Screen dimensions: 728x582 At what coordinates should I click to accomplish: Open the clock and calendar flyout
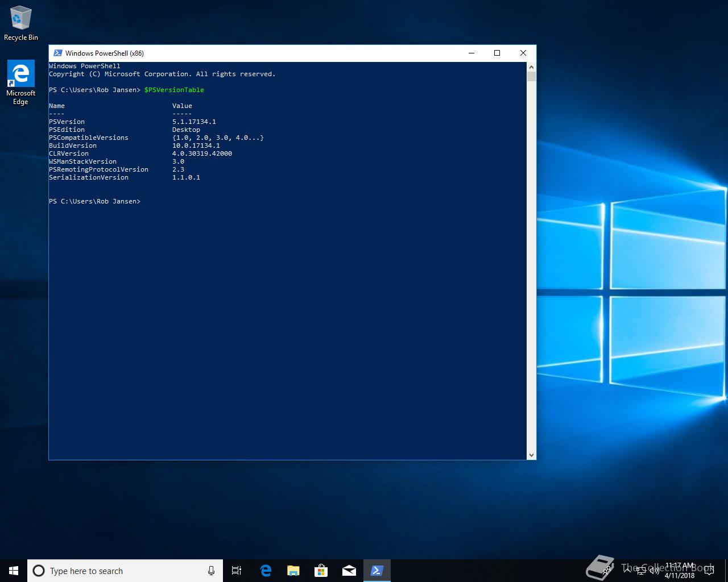coord(680,571)
